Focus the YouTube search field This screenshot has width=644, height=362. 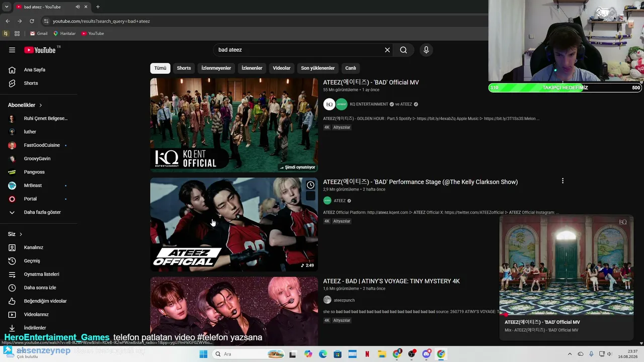(x=299, y=50)
